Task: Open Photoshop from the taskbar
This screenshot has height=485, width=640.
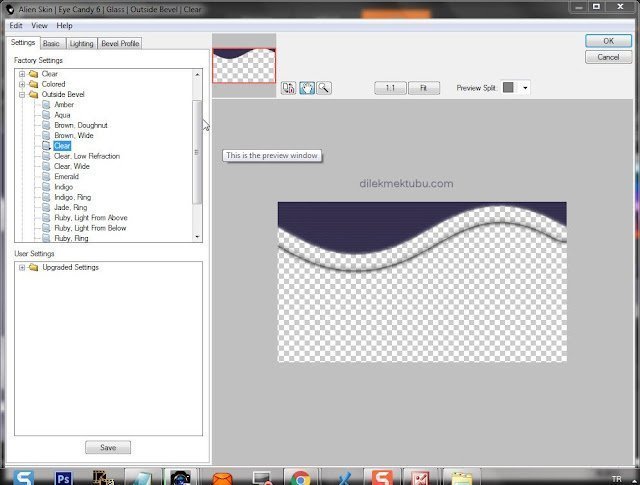Action: [x=63, y=477]
